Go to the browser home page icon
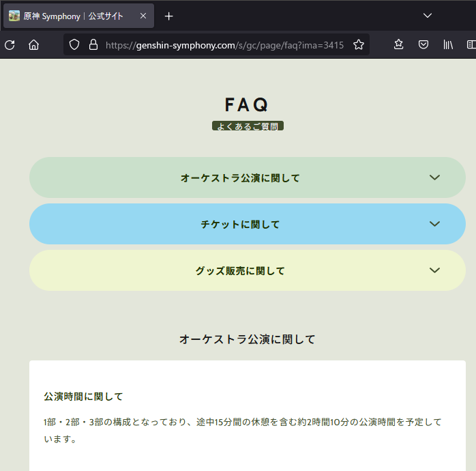476x471 pixels. point(33,45)
